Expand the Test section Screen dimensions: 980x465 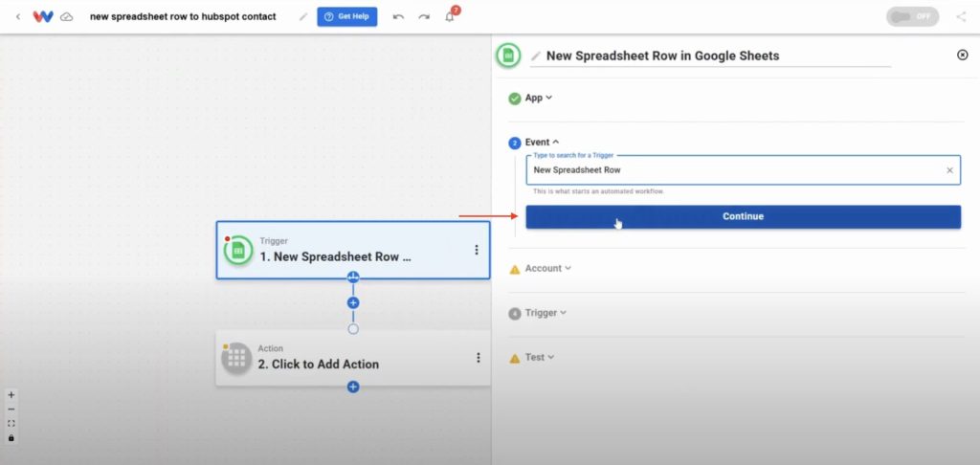(540, 358)
